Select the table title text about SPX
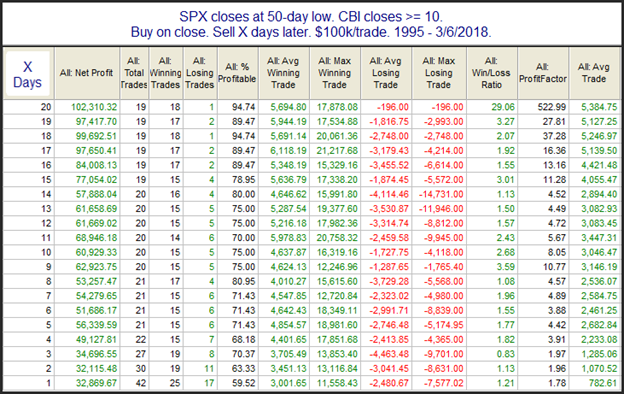The width and height of the screenshot is (624, 394). click(311, 24)
